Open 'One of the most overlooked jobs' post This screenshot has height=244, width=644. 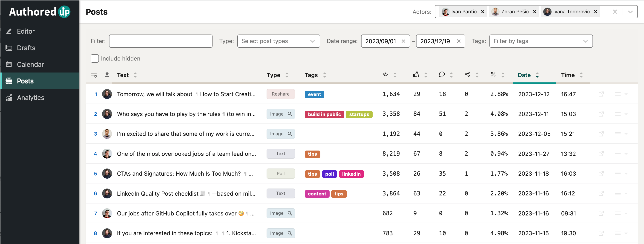[186, 154]
